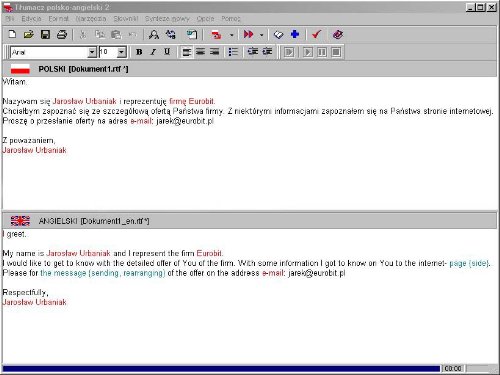Open the font size dropdown

coord(122,52)
